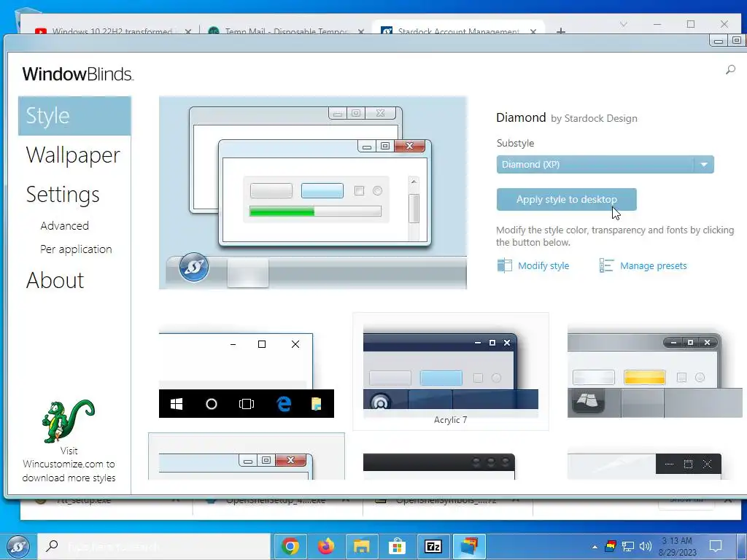
Task: Close the Temp Mail browser tab
Action: [361, 31]
